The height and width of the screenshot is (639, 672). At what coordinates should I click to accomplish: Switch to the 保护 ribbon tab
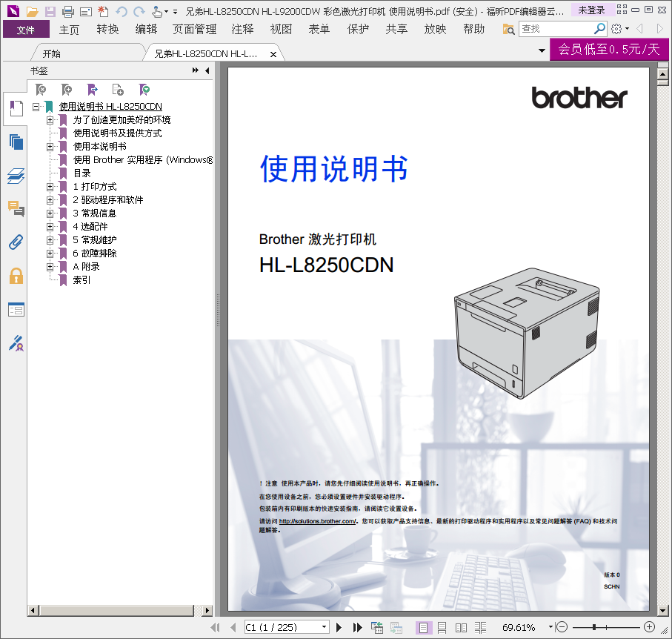click(x=359, y=30)
